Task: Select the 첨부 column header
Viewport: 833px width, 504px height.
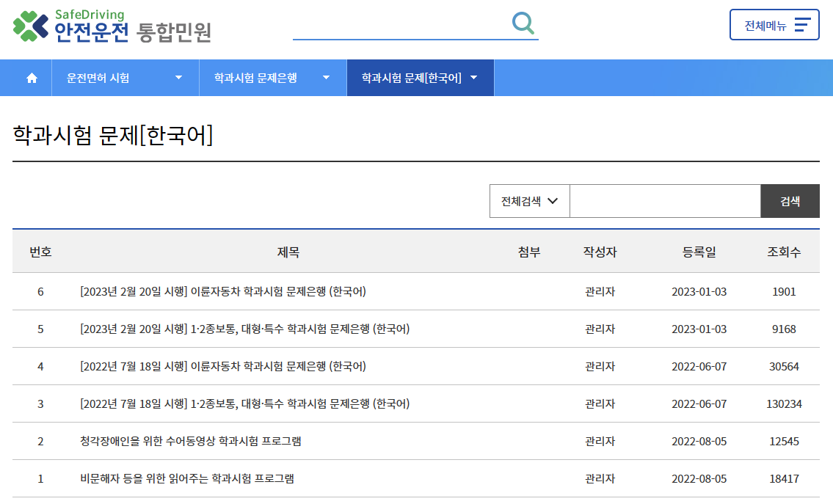Action: (x=529, y=252)
